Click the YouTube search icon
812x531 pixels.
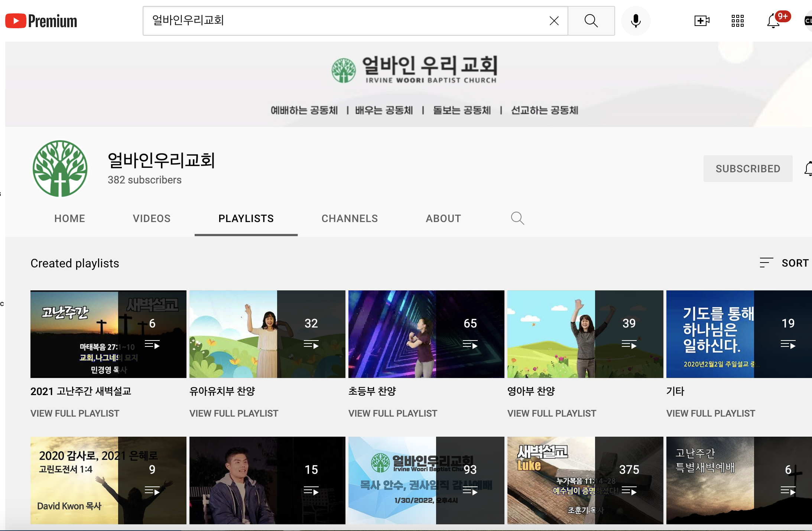click(590, 21)
